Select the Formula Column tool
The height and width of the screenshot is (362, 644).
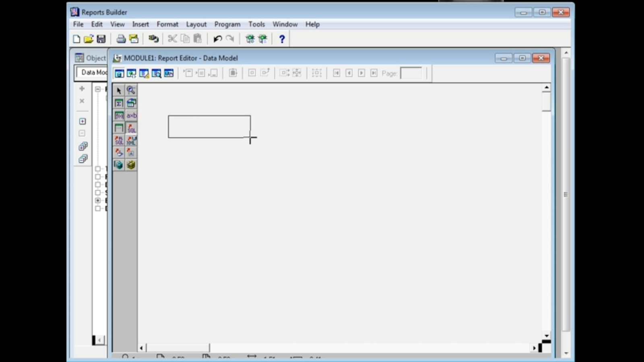click(x=119, y=115)
